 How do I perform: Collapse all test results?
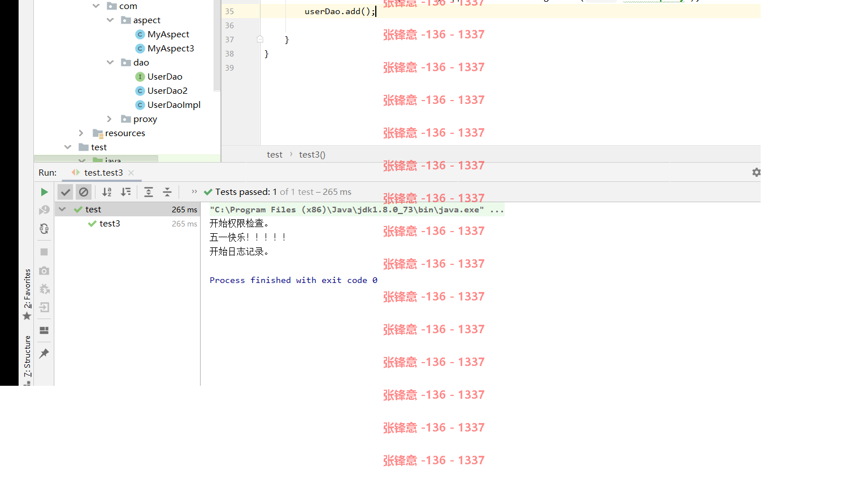[167, 192]
